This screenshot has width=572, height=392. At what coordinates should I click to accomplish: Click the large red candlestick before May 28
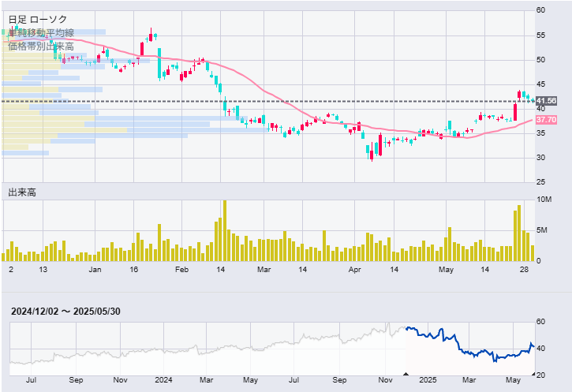click(515, 112)
